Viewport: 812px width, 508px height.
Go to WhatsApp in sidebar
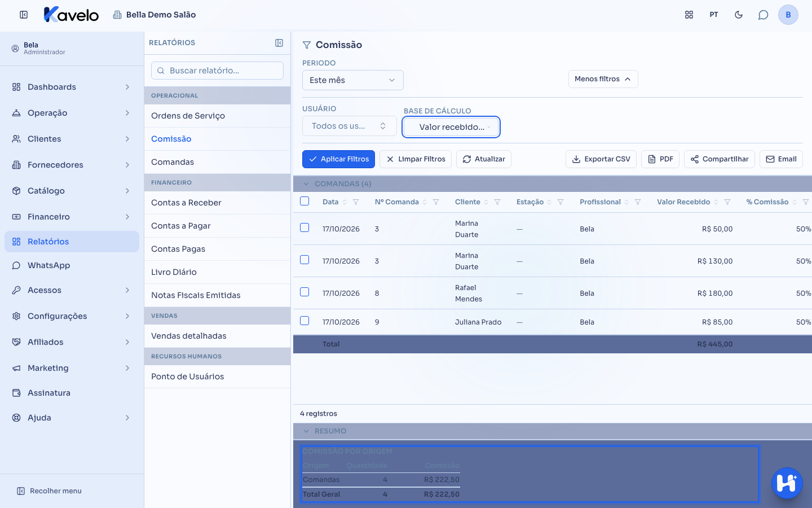point(72,265)
